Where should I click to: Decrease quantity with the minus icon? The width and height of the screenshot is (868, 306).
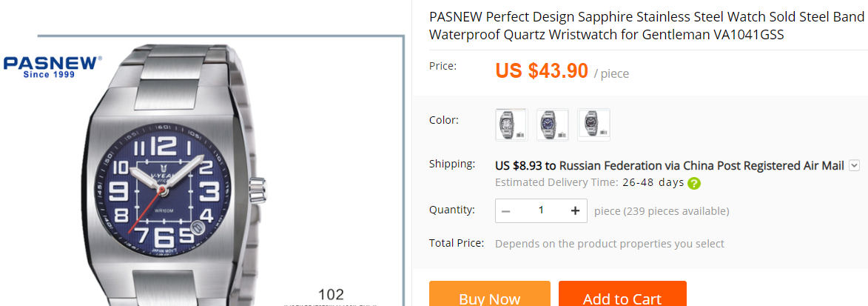[506, 211]
